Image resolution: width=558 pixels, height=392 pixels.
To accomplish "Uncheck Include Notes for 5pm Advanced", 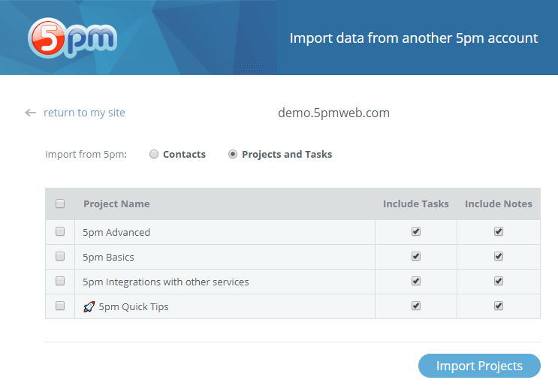I will click(499, 232).
